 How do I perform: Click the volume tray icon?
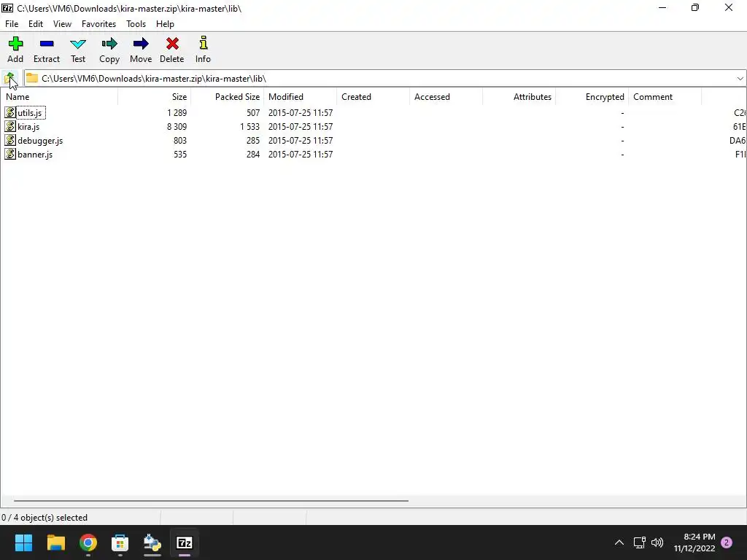(x=657, y=542)
